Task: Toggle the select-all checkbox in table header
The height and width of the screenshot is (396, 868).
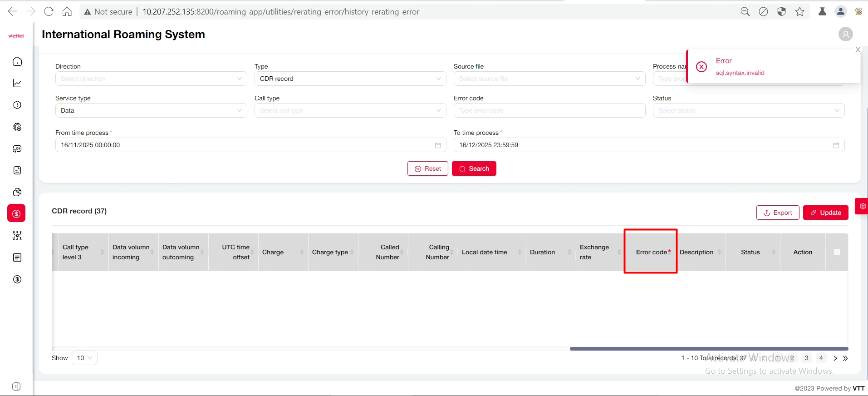Action: (837, 252)
